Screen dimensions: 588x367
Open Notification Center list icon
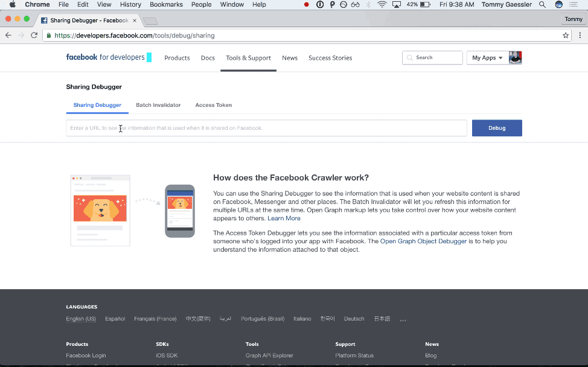(x=574, y=4)
